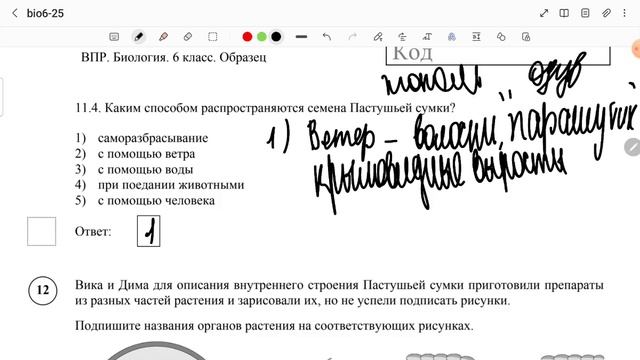Toggle the canvas lock icon

coord(526,37)
